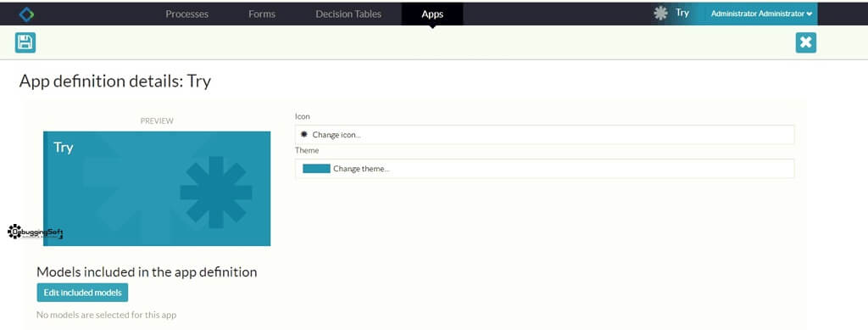Click the Activiti logo icon
868x330 pixels.
tap(26, 14)
